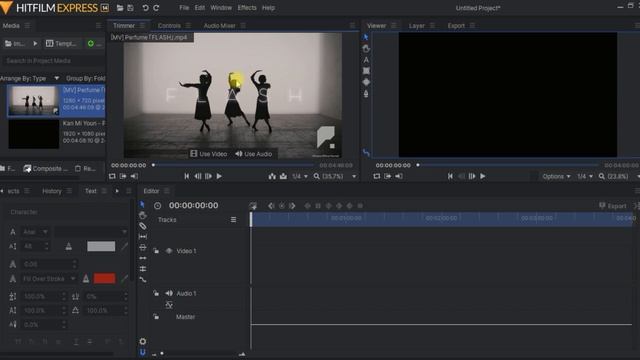Select the Editor slip edit tool
640x360 pixels.
pyautogui.click(x=142, y=237)
